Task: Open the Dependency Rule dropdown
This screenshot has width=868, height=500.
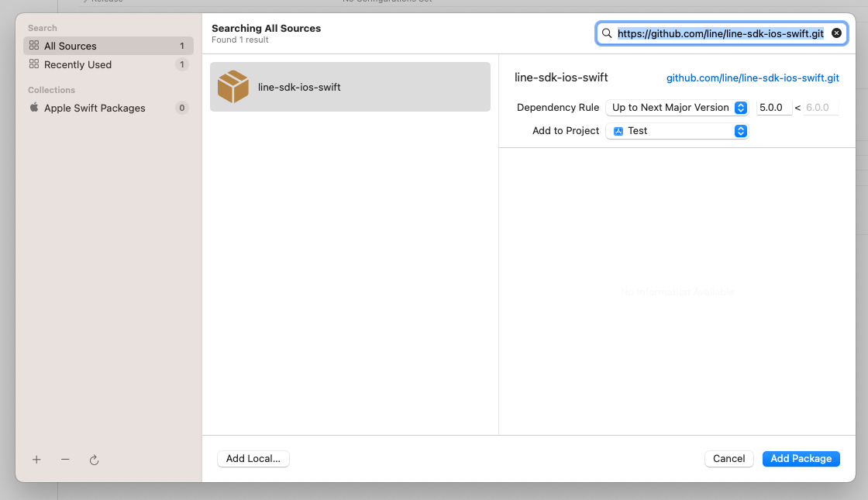Action: (677, 108)
